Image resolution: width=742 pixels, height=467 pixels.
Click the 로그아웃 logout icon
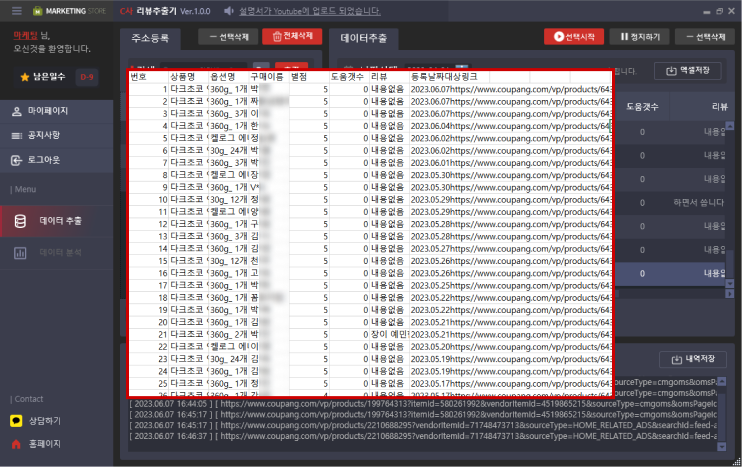click(17, 160)
